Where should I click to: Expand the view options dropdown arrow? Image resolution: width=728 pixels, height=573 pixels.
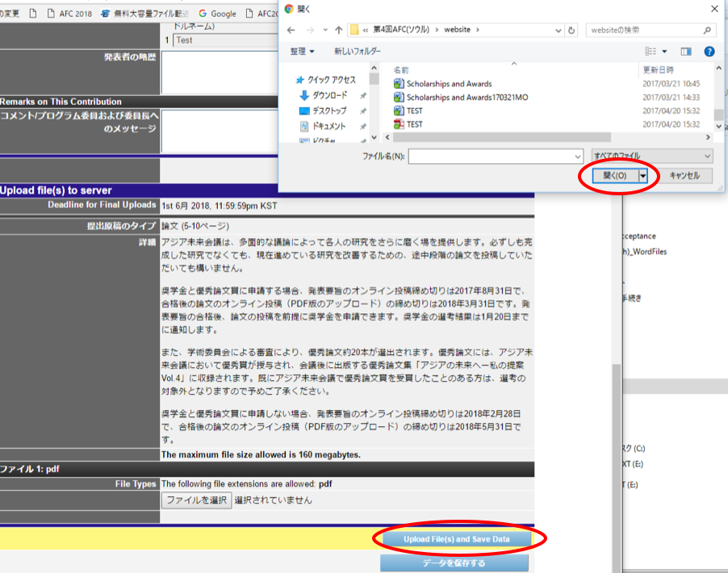click(663, 52)
